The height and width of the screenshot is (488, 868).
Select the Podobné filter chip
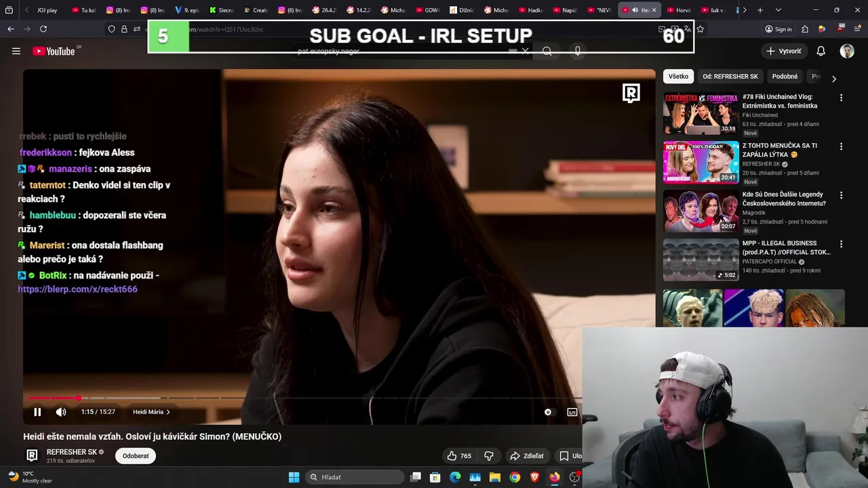pos(785,77)
